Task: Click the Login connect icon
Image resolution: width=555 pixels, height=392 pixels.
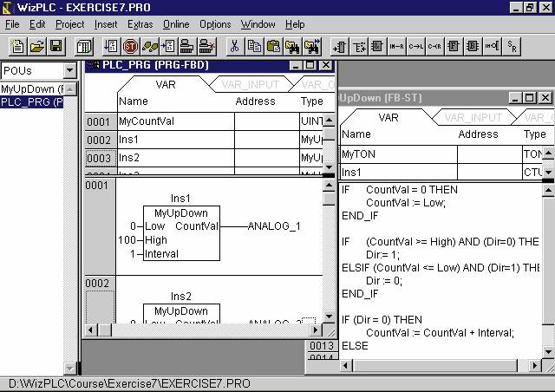Action: 187,46
